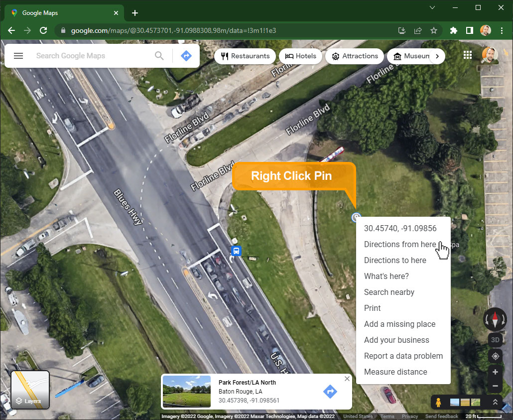The image size is (513, 420).
Task: Go back in Chrome
Action: (11, 30)
